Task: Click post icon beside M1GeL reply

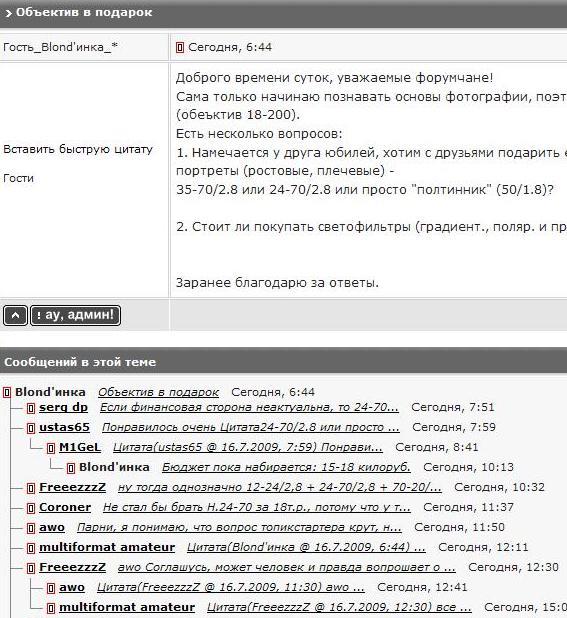Action: (x=51, y=448)
